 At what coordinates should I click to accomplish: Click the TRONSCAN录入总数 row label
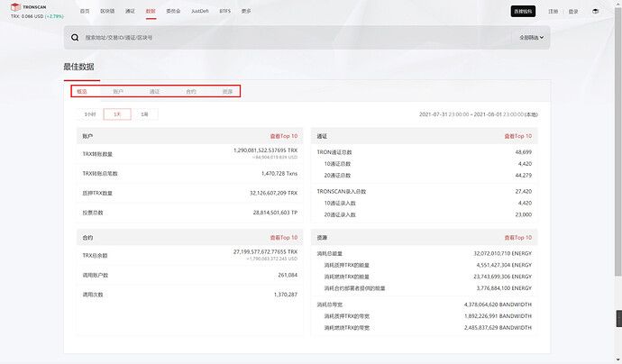pyautogui.click(x=341, y=191)
